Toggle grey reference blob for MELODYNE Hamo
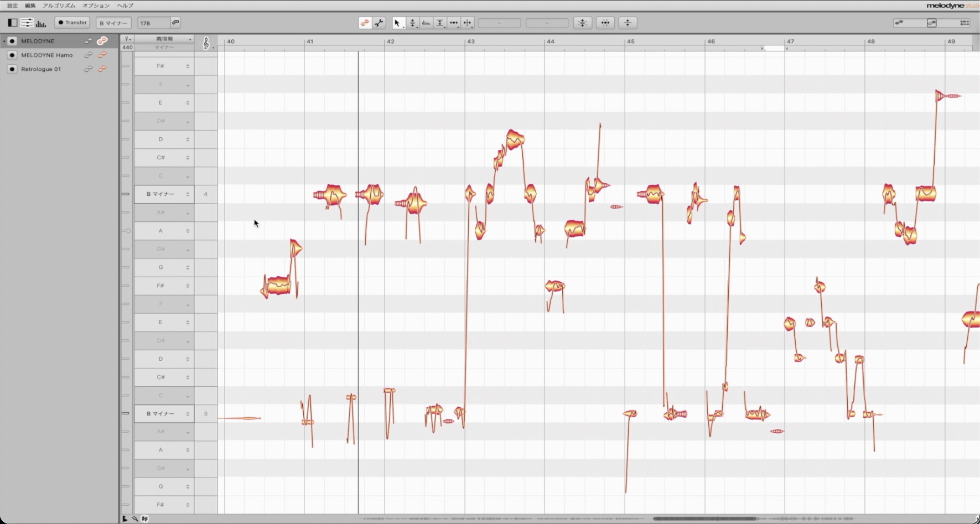The image size is (980, 524). pyautogui.click(x=88, y=55)
